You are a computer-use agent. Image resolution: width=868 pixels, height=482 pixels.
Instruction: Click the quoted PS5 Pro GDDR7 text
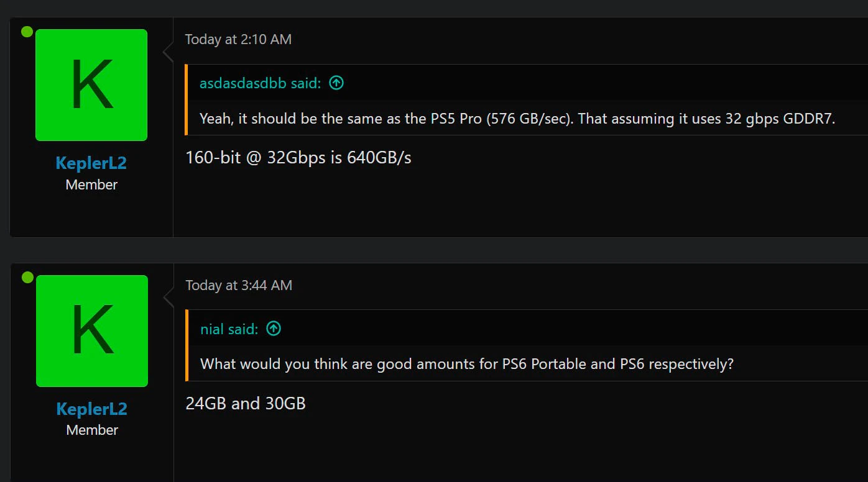click(517, 119)
